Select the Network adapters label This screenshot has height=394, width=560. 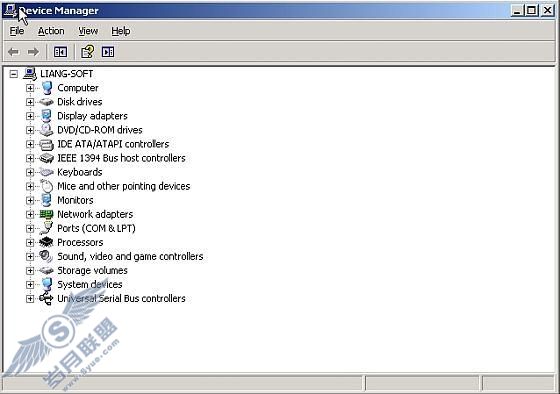95,214
